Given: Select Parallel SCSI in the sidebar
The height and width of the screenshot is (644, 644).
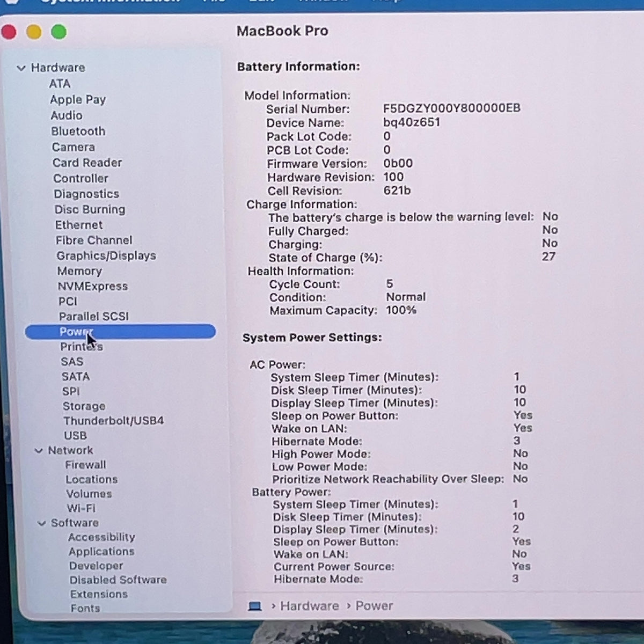Looking at the screenshot, I should click(x=94, y=316).
